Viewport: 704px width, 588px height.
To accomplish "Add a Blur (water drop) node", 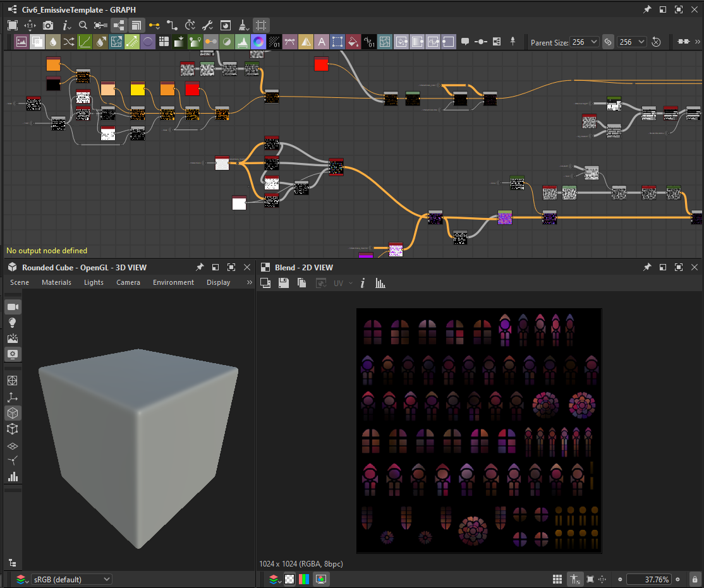I will 53,42.
